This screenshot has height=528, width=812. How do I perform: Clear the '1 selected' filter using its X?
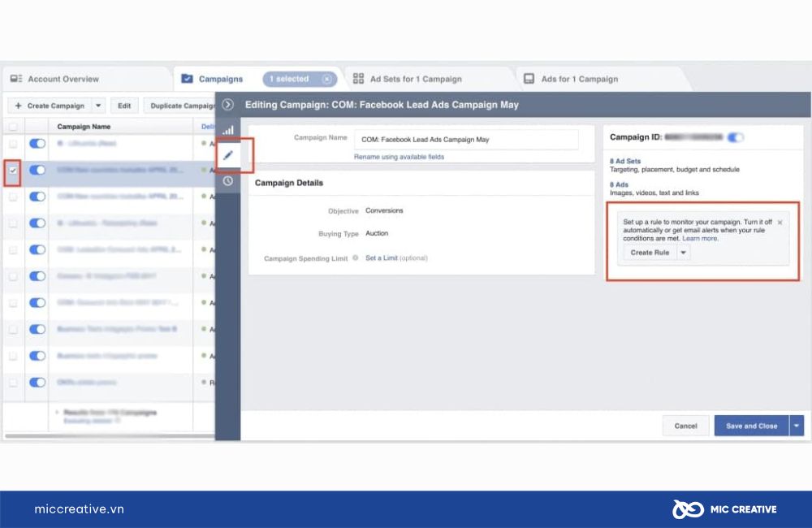[326, 80]
